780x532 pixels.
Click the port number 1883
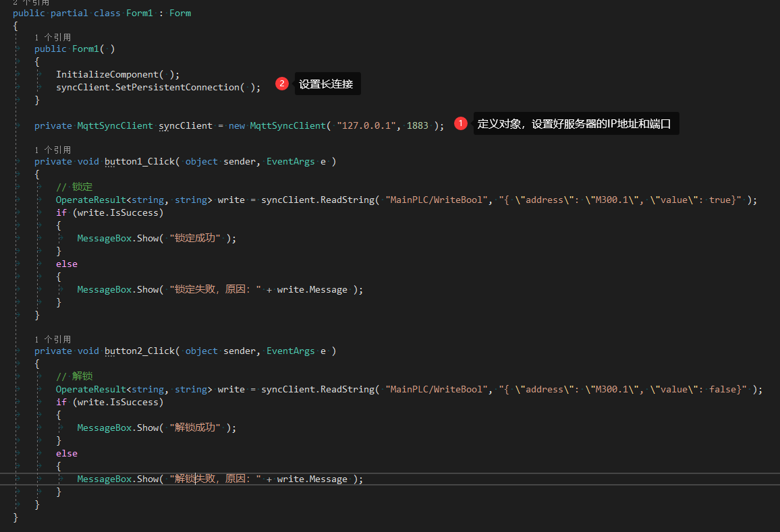pyautogui.click(x=418, y=125)
